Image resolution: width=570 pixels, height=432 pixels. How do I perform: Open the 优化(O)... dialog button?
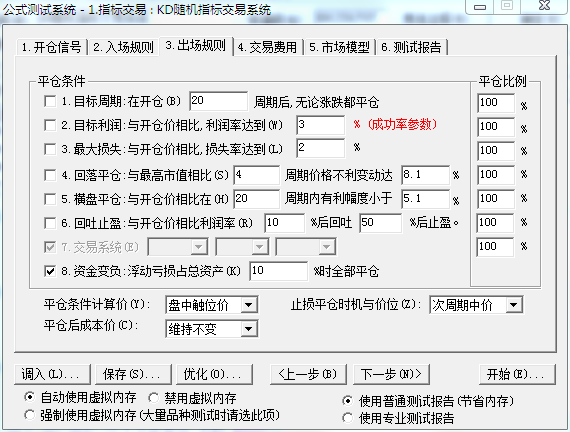[x=214, y=374]
